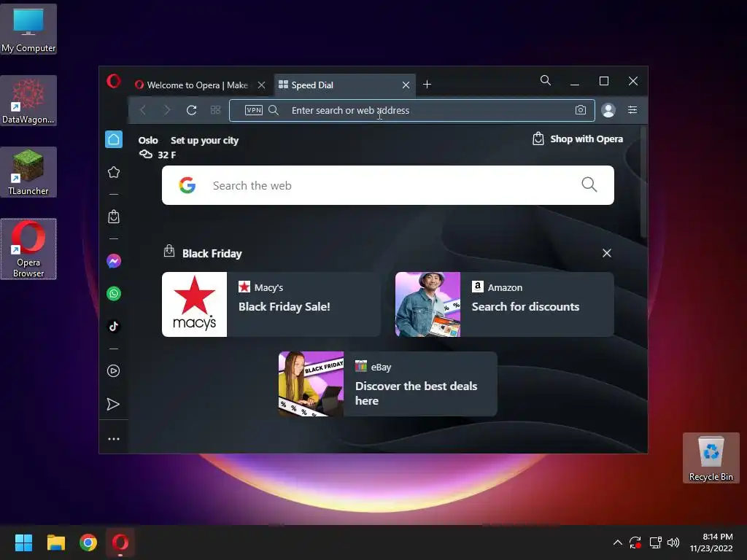Close the Speed Dial tab

(x=406, y=85)
